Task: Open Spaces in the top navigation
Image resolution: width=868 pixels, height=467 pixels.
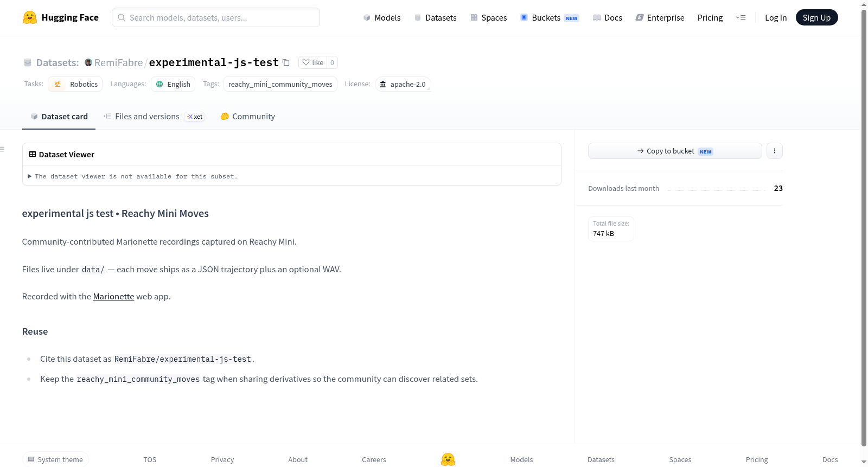Action: (x=488, y=17)
